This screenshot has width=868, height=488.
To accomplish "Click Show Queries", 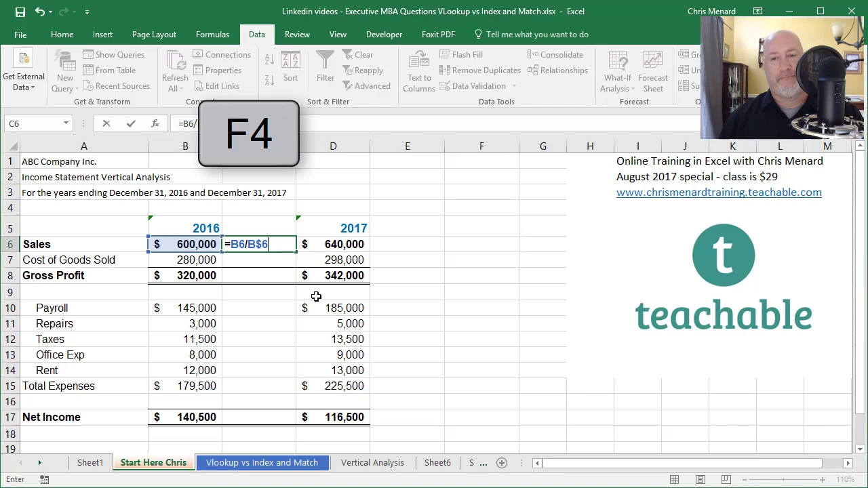I will pos(113,55).
